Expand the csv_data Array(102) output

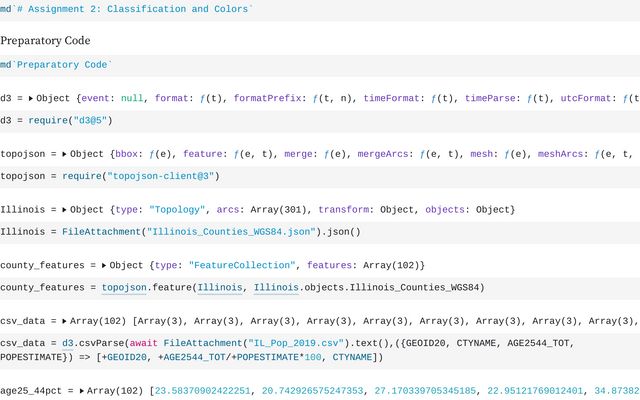coord(64,321)
